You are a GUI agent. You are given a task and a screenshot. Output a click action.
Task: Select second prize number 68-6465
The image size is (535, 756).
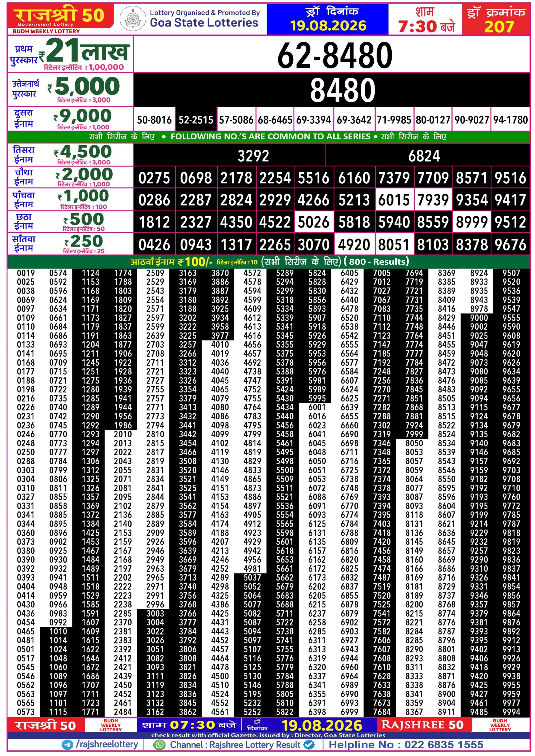coord(275,120)
